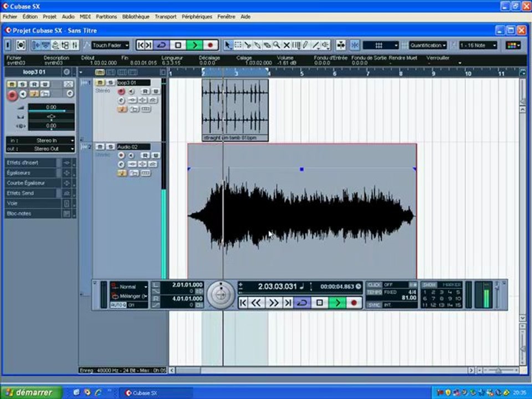Open the Stereo In input dropdown
Image resolution: width=532 pixels, height=399 pixels.
pyautogui.click(x=40, y=140)
